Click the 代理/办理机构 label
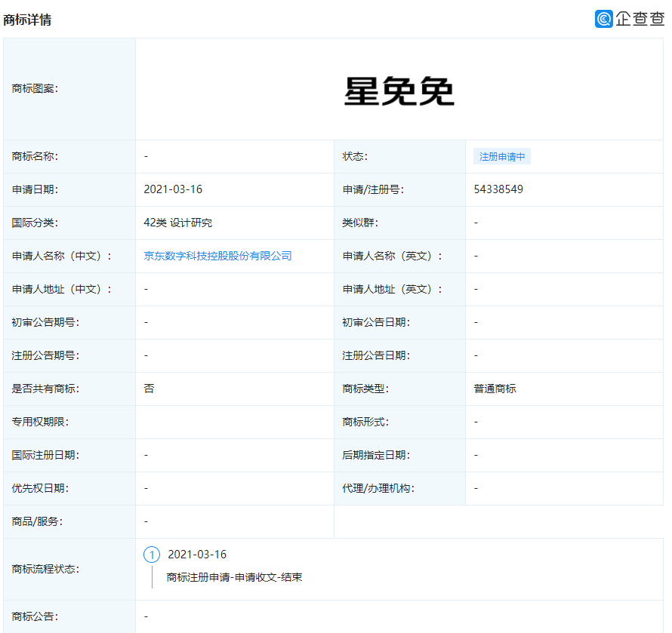The height and width of the screenshot is (633, 672). (x=378, y=488)
